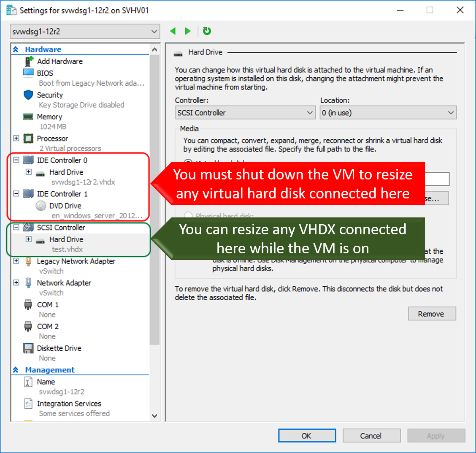Click the OK button
476x453 pixels.
pos(307,435)
